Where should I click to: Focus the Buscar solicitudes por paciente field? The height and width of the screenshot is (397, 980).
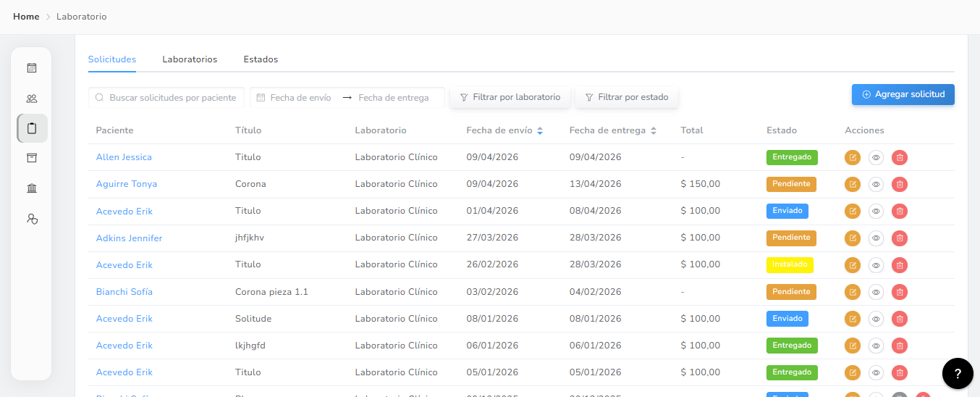point(166,97)
